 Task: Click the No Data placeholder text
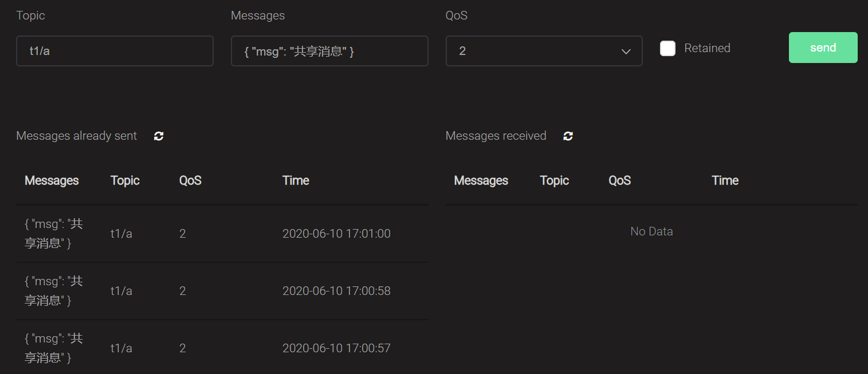pos(651,231)
